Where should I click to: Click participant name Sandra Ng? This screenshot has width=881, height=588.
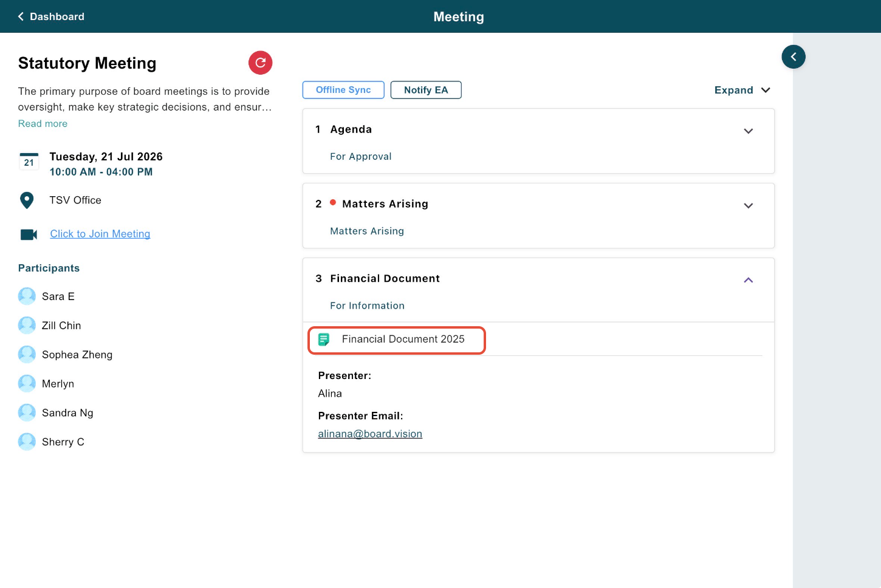point(67,413)
